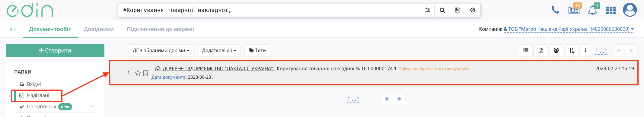Open Підключення до мережі tab
This screenshot has height=117, width=644.
click(x=160, y=29)
